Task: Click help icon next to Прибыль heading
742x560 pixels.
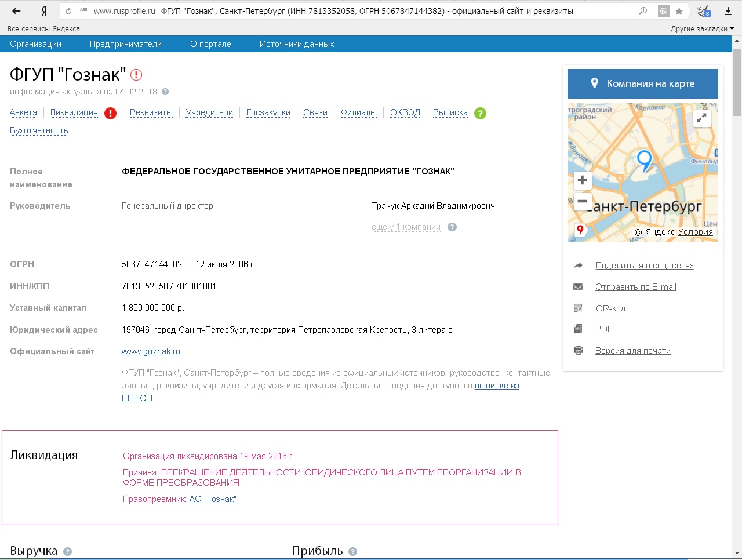Action: pyautogui.click(x=353, y=551)
